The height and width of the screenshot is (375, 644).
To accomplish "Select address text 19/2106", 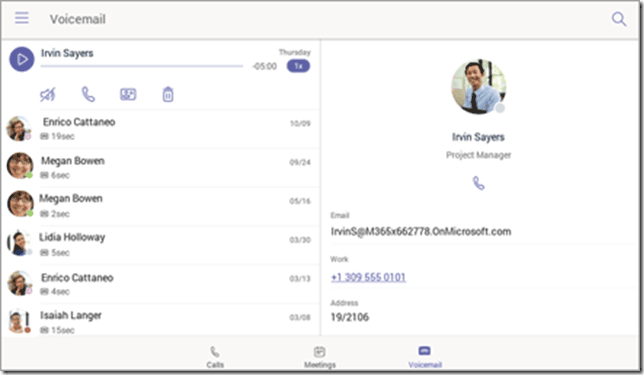I will point(350,317).
